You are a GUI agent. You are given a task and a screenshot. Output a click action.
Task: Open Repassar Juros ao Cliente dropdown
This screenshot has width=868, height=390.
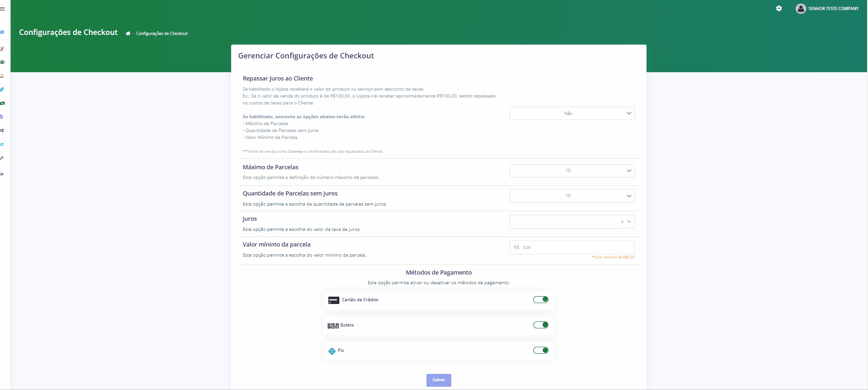pyautogui.click(x=572, y=113)
